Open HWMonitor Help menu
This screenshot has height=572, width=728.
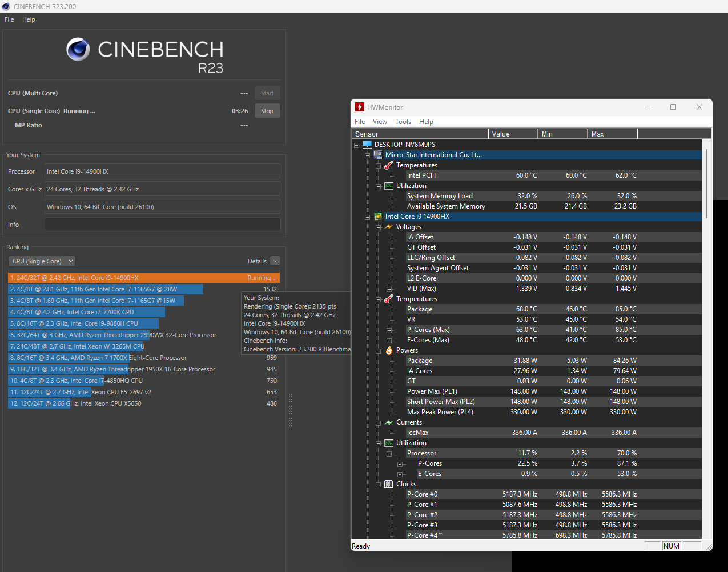426,122
